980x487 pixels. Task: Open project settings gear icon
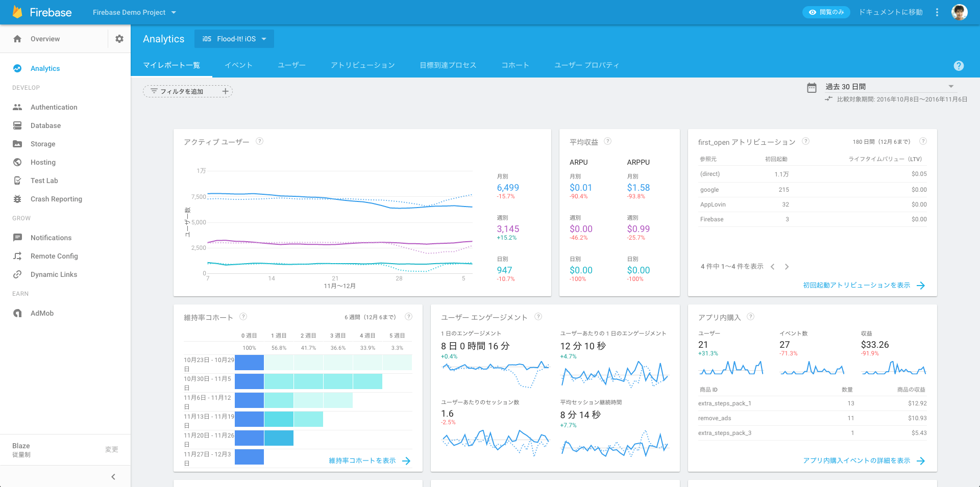119,39
